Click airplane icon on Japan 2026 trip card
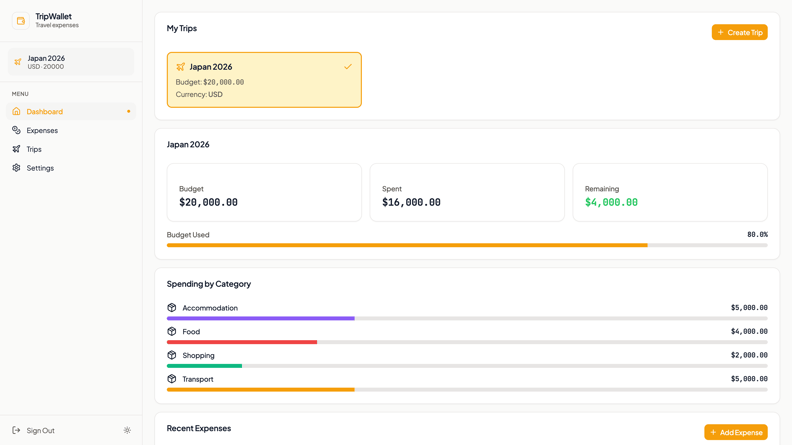The height and width of the screenshot is (445, 792). (180, 67)
